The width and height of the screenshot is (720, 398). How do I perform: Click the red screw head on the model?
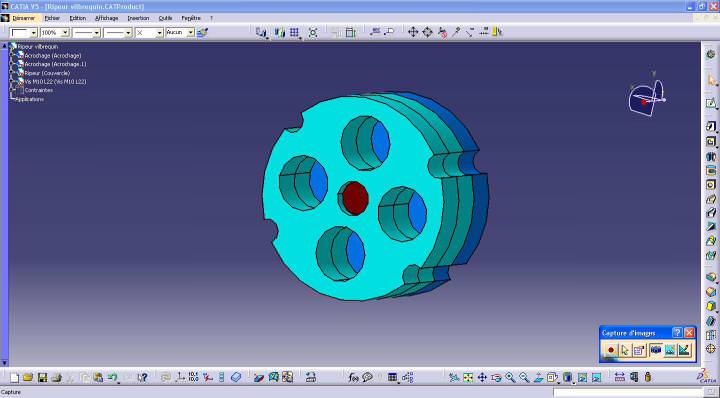354,198
